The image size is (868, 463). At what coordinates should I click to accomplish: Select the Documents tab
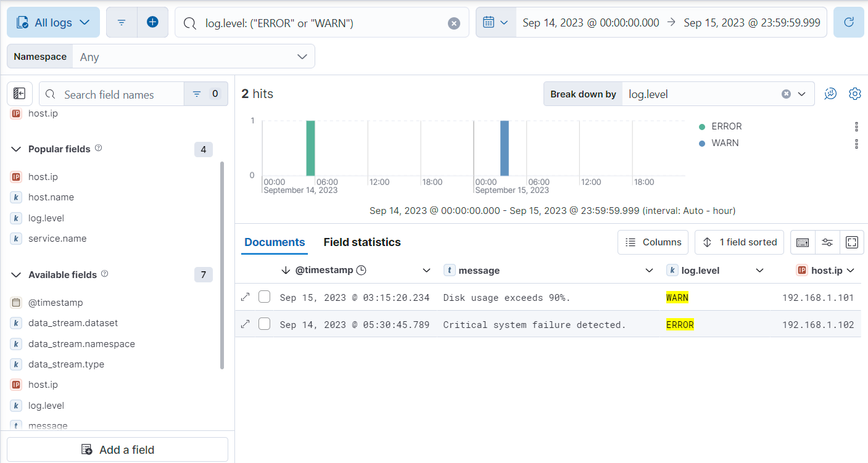[275, 242]
